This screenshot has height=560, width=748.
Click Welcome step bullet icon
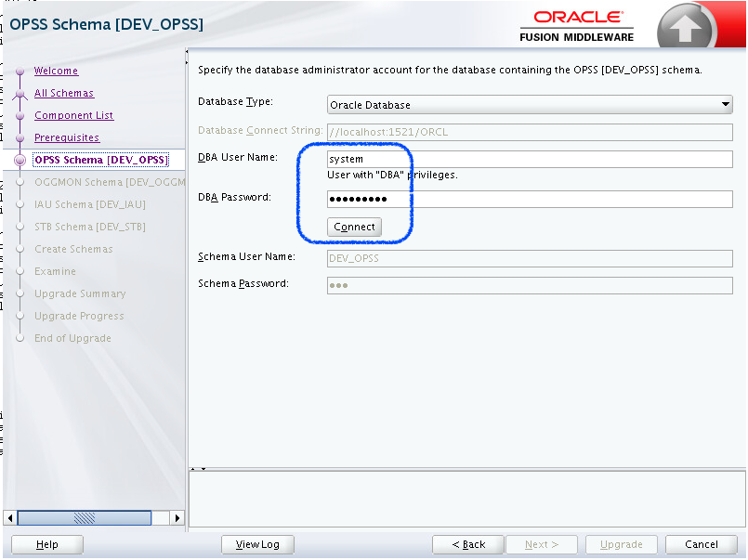click(20, 72)
